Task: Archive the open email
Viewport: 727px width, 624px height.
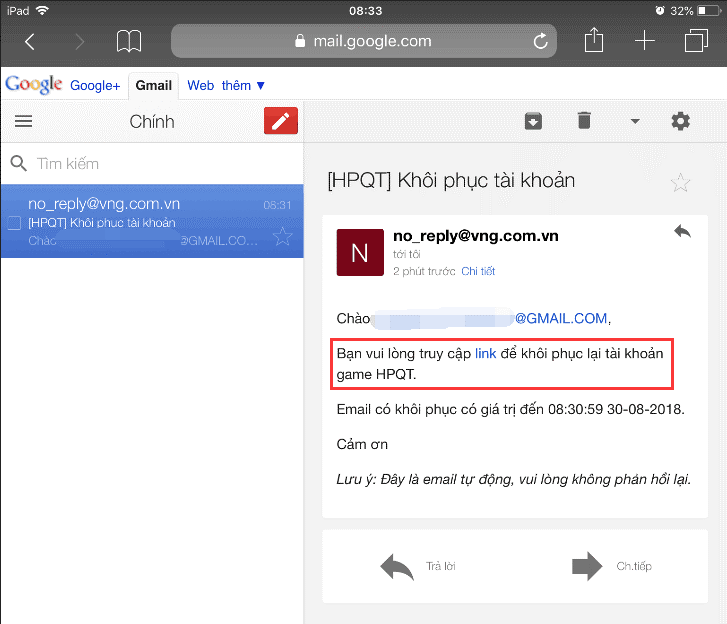Action: pos(533,121)
